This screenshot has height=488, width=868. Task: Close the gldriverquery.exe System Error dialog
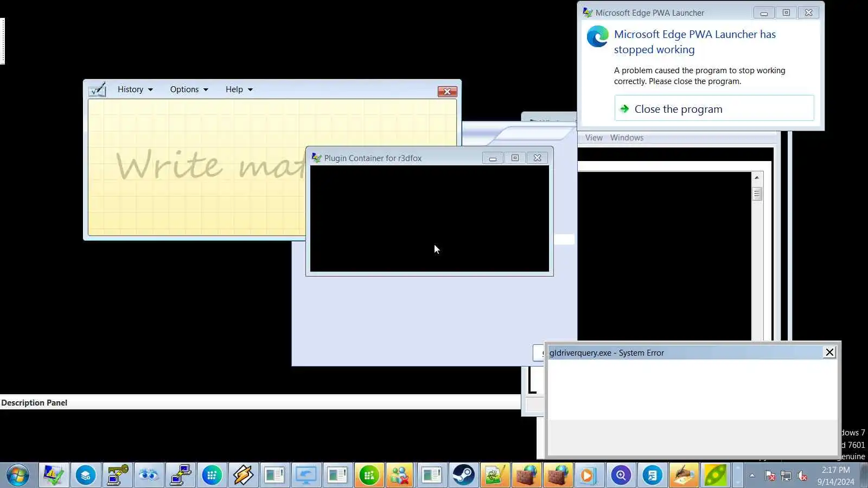(x=829, y=352)
